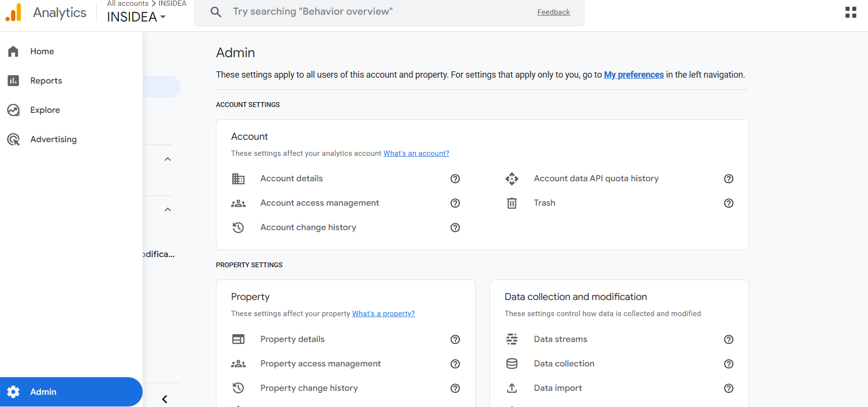868x407 pixels.
Task: Open help for Data collection
Action: click(x=729, y=364)
